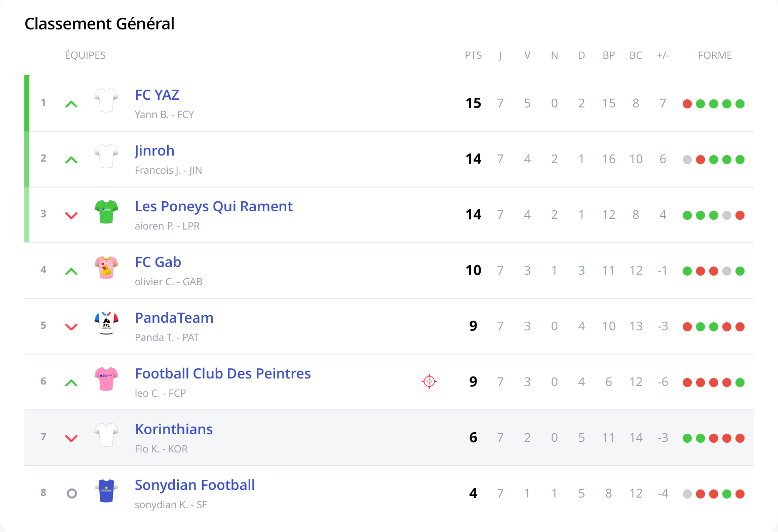Open the FC YAZ team link
778x532 pixels.
click(157, 95)
